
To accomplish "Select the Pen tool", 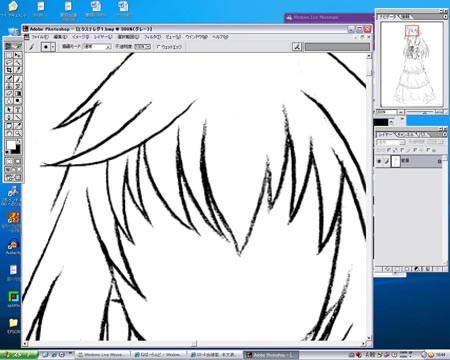I will tap(9, 117).
